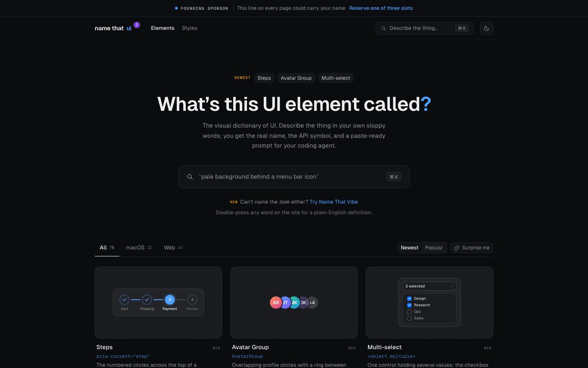Check the Sales checkbox

pyautogui.click(x=409, y=318)
